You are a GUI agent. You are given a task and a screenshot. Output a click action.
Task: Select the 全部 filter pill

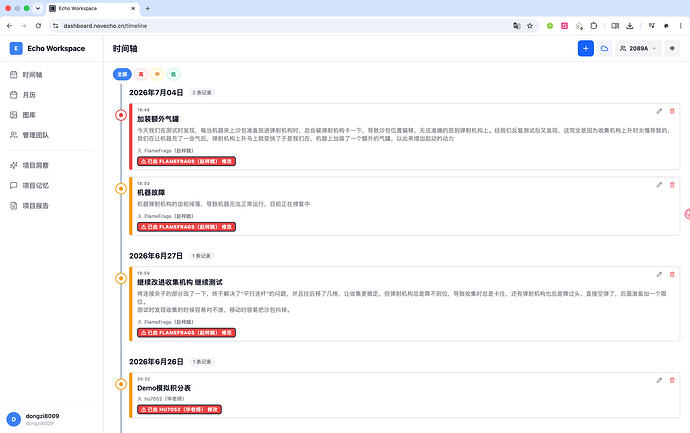(122, 74)
